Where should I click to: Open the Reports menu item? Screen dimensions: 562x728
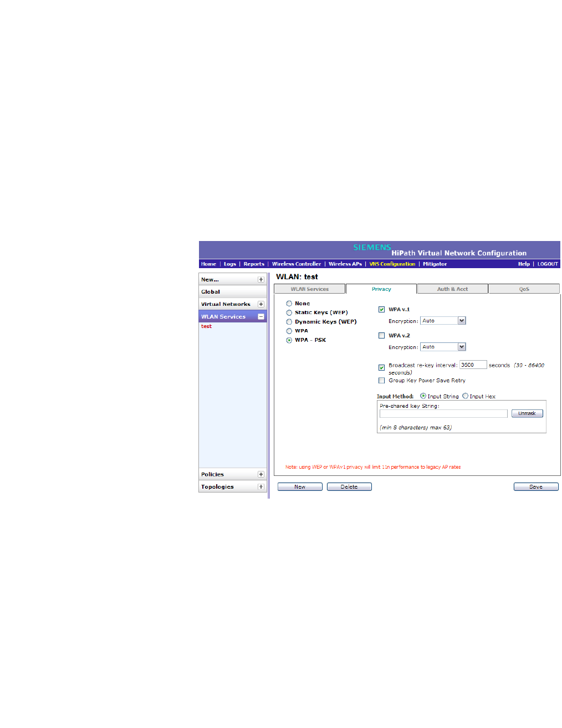(x=254, y=264)
